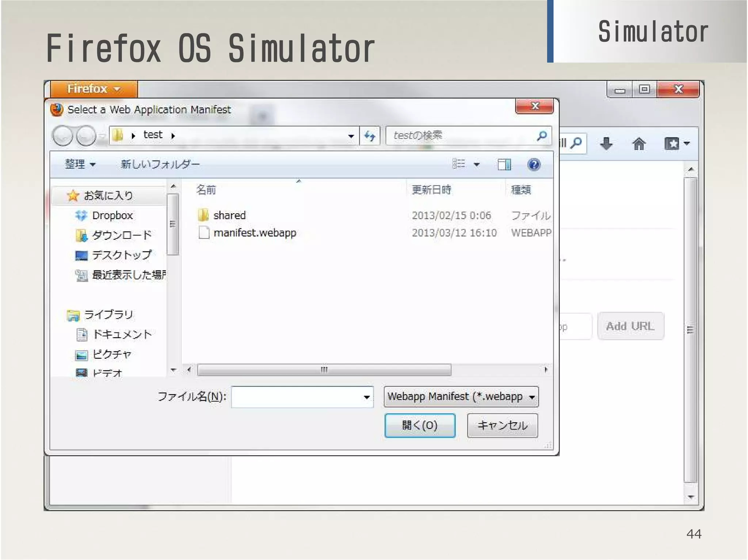Click the favorites star icon
748x560 pixels.
tap(73, 195)
